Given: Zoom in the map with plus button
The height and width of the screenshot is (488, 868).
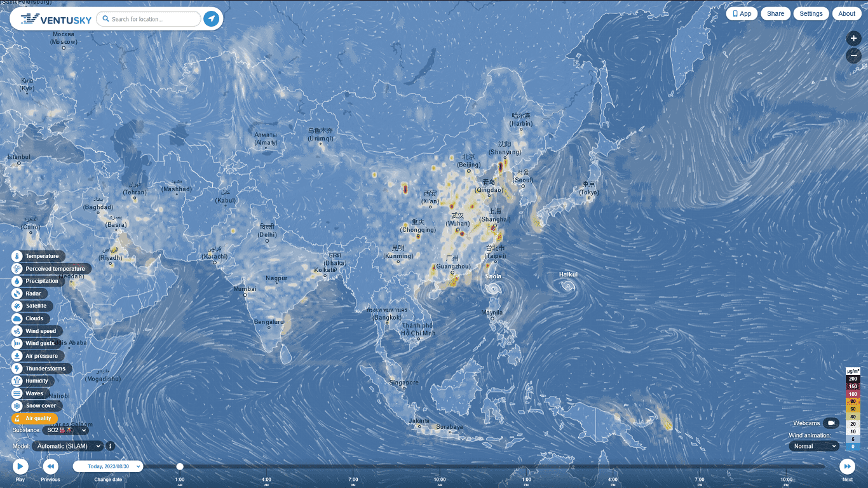Looking at the screenshot, I should click(x=853, y=39).
